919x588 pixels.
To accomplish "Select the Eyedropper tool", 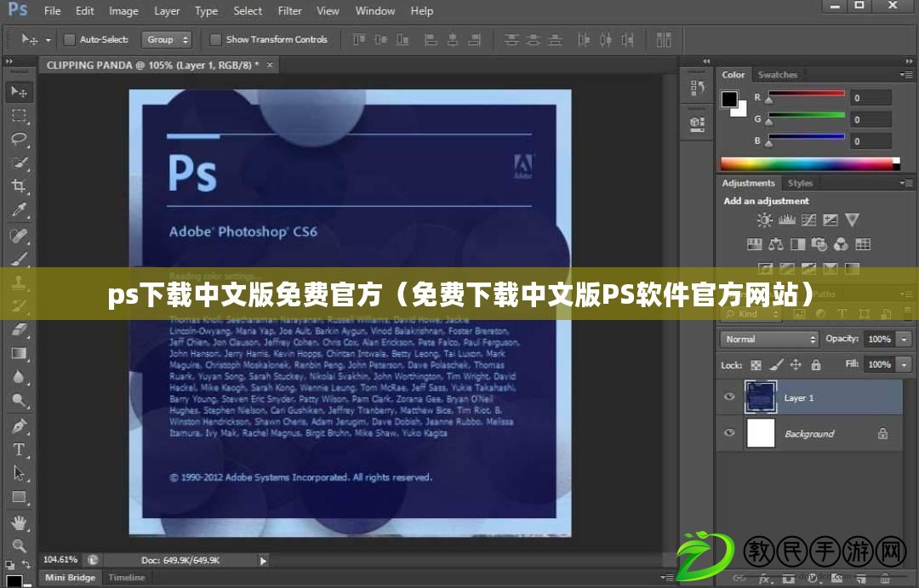I will click(x=19, y=210).
